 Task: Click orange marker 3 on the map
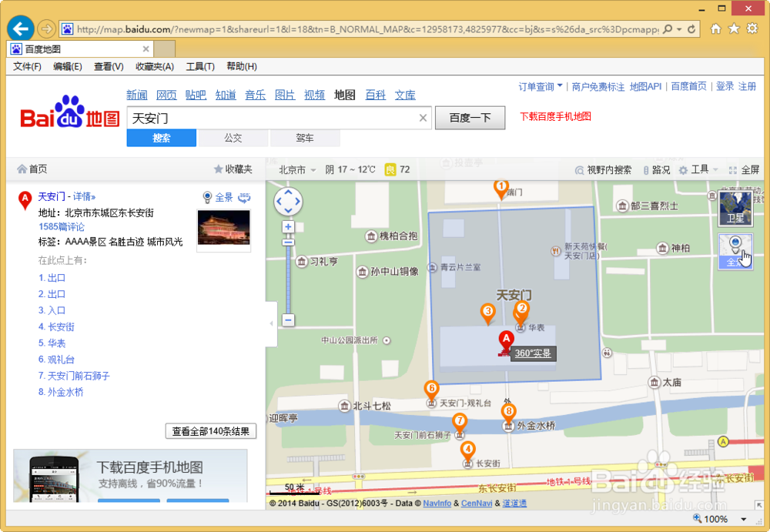point(487,314)
